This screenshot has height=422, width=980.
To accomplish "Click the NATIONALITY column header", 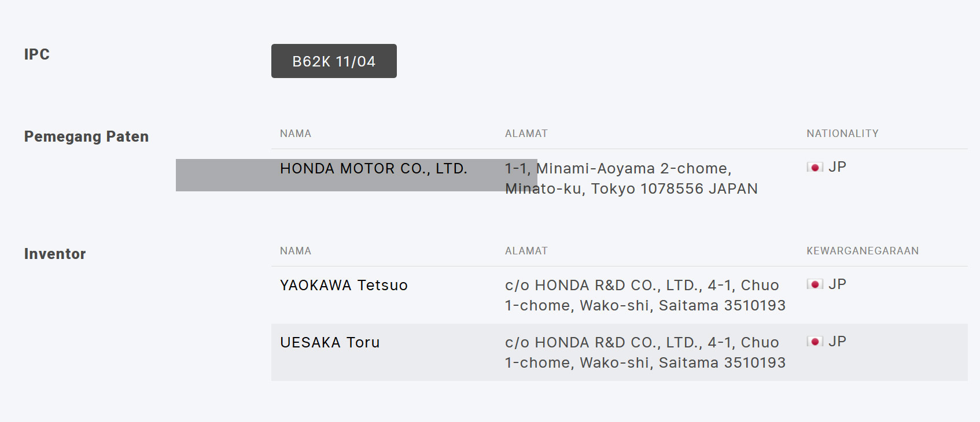I will 843,134.
